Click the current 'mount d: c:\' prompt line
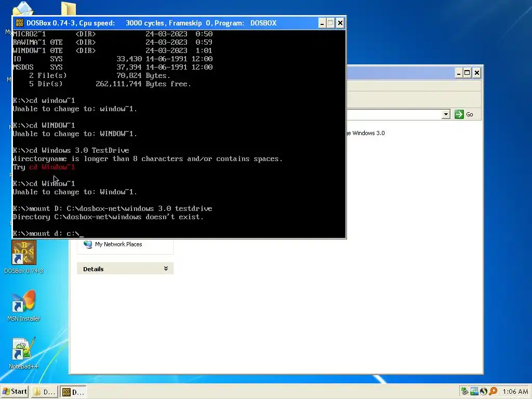532x399 pixels. [x=48, y=233]
